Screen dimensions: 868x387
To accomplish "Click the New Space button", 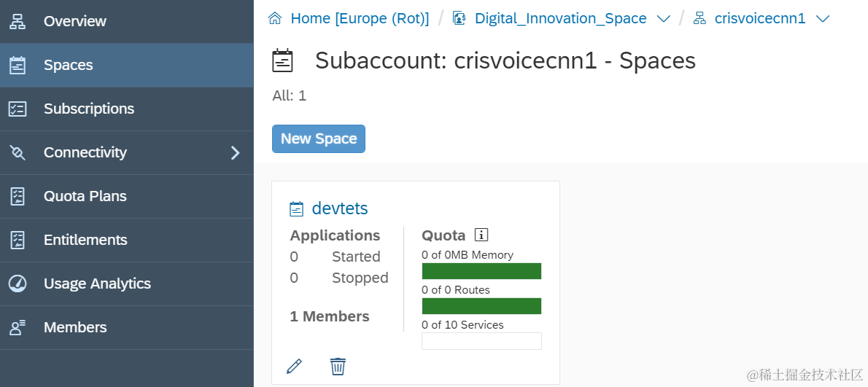I will (319, 138).
